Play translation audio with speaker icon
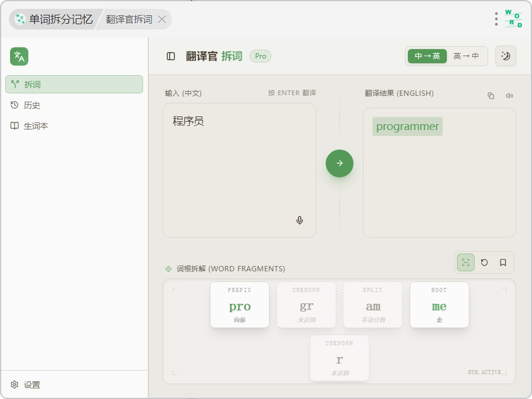 (x=509, y=96)
